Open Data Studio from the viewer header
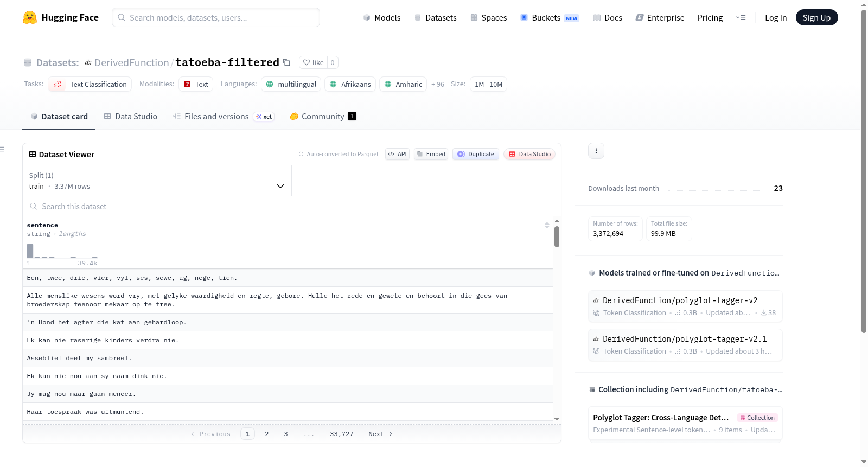 [529, 154]
